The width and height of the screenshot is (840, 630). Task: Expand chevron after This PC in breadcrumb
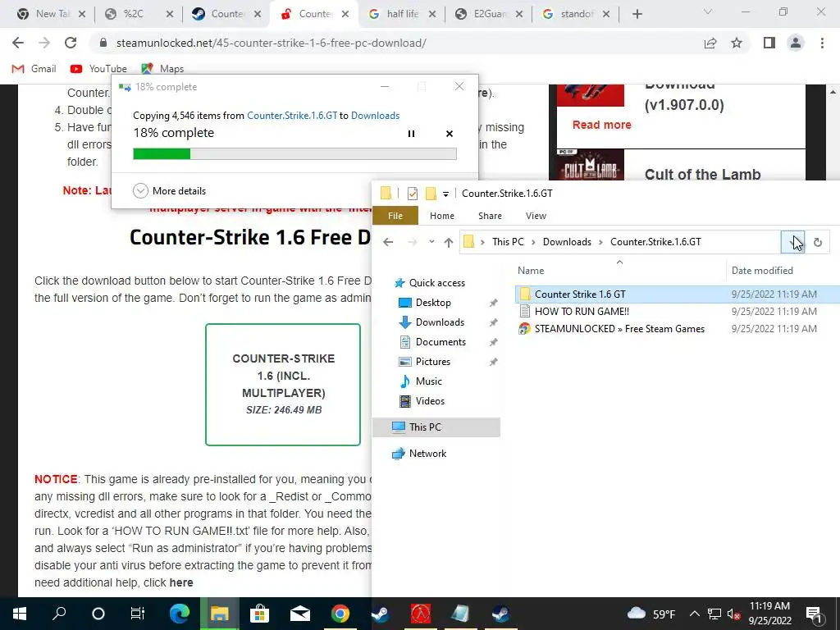(533, 242)
